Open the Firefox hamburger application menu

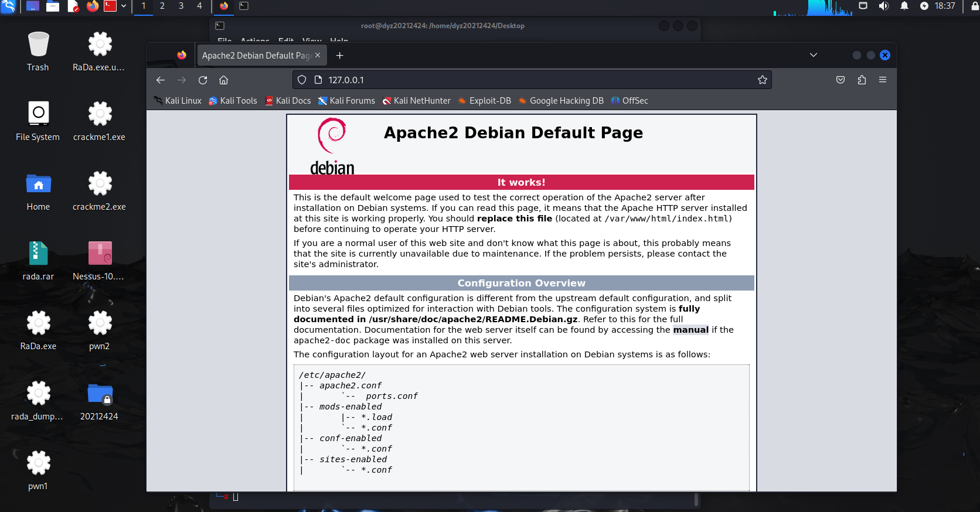(882, 80)
